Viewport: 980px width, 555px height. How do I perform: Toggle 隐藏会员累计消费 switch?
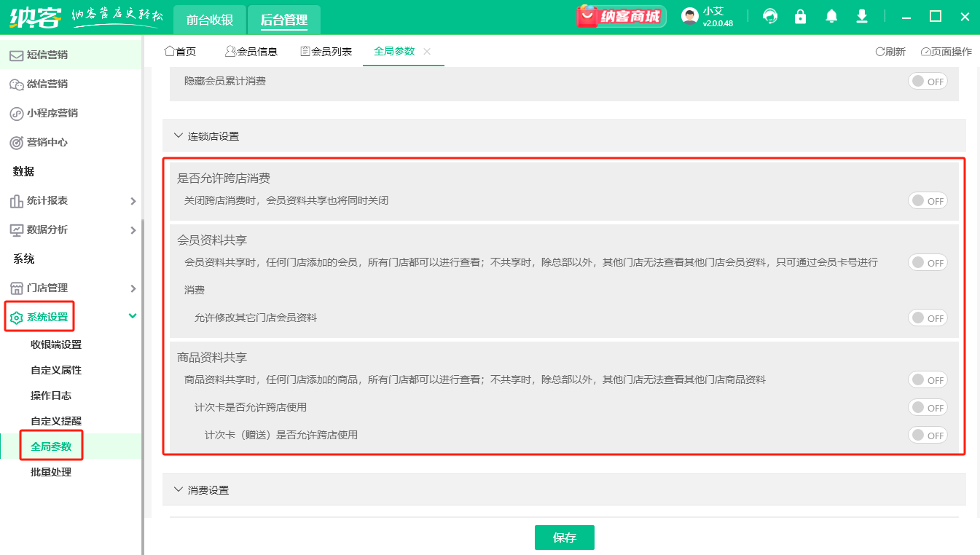point(927,82)
